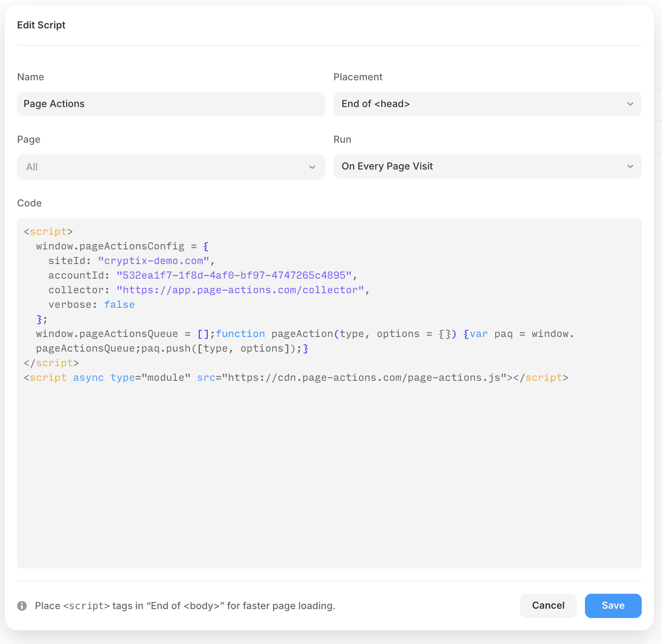Click the Placement label
This screenshot has width=662, height=644.
pyautogui.click(x=358, y=77)
